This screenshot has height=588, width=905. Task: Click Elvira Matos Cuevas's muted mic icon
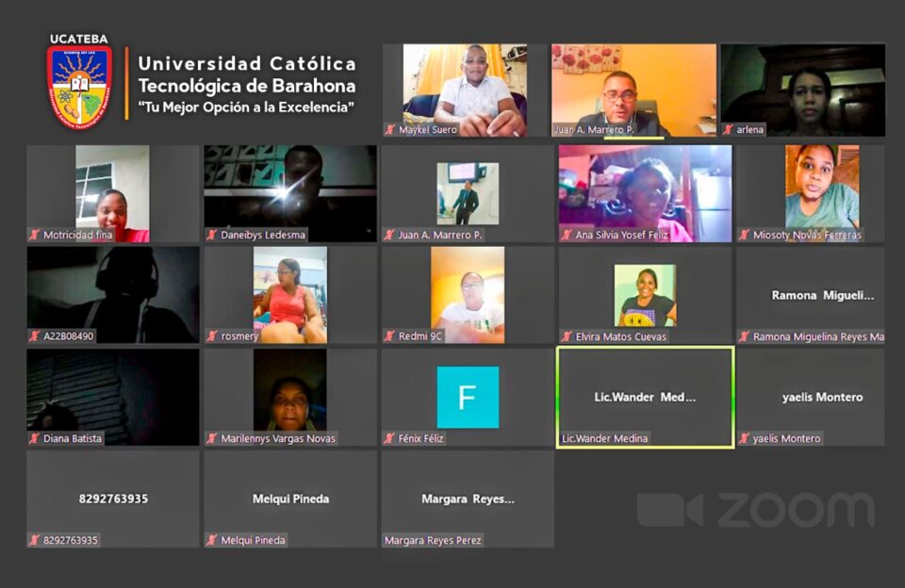(x=567, y=336)
